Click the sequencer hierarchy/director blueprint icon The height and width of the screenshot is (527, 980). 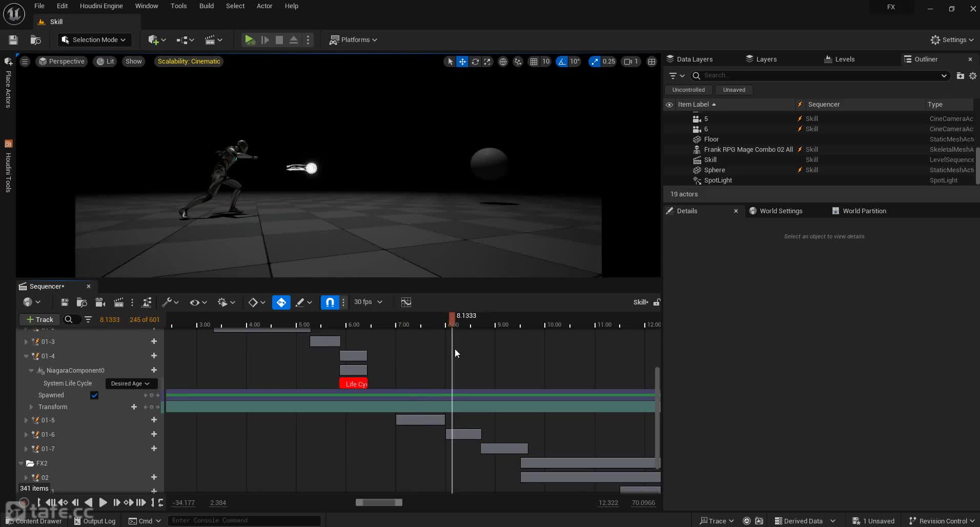pyautogui.click(x=147, y=302)
